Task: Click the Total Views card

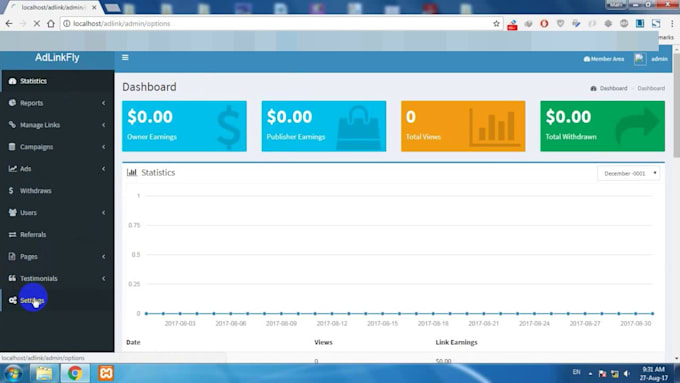Action: [x=463, y=126]
